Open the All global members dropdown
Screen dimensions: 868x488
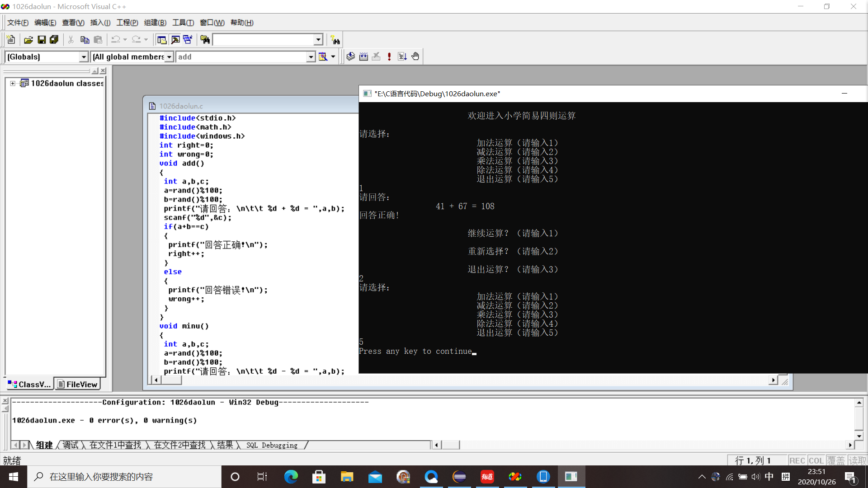tap(169, 57)
